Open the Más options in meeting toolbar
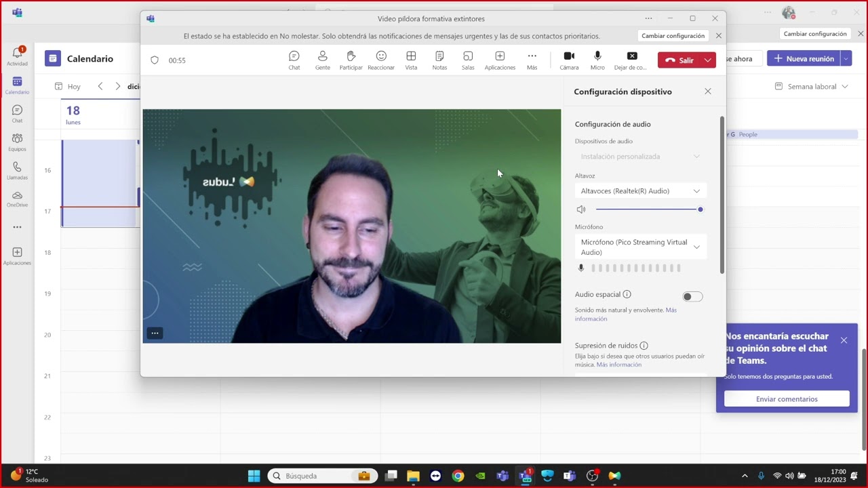Viewport: 868px width, 488px height. point(532,60)
